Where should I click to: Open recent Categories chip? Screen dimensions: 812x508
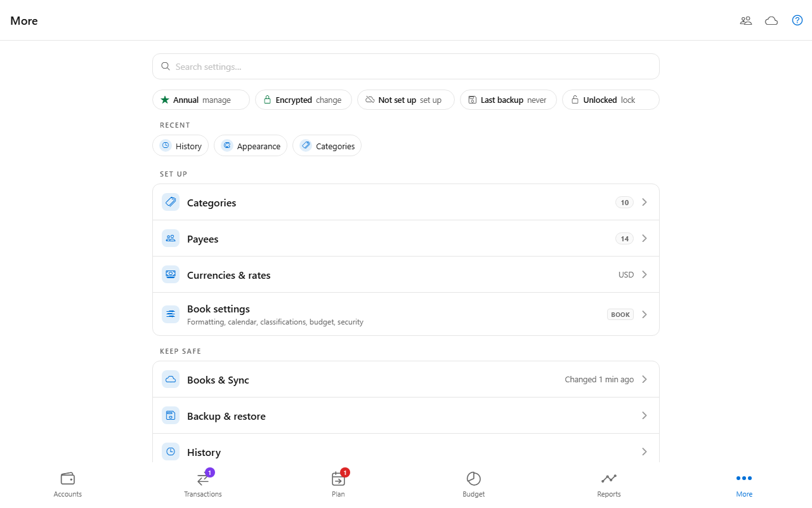coord(327,145)
